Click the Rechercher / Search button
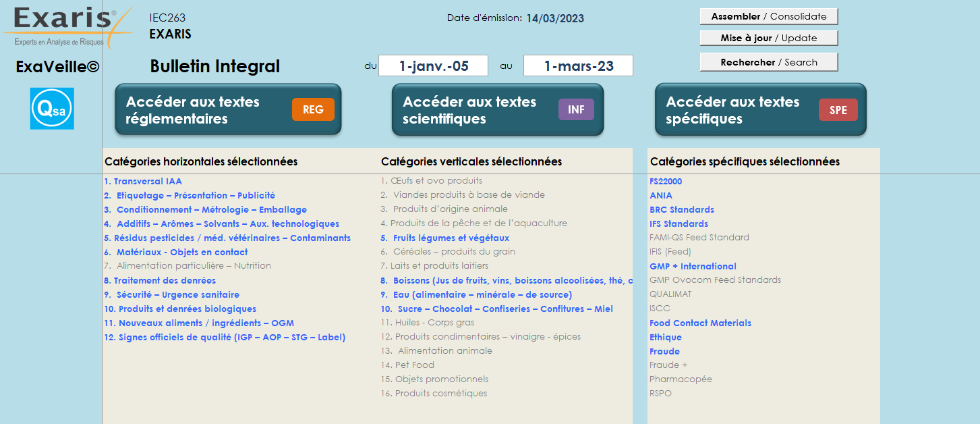This screenshot has height=424, width=980. [769, 62]
